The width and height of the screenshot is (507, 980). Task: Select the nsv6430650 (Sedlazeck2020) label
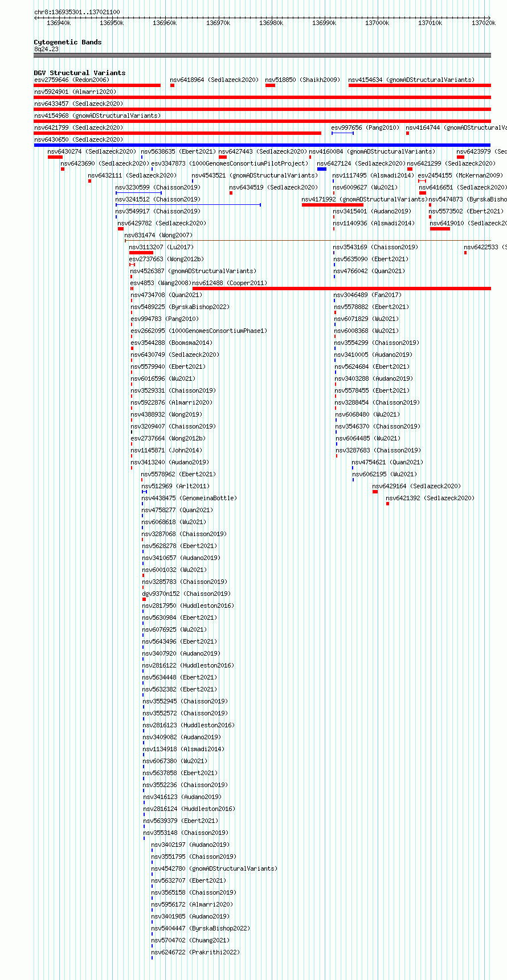click(x=79, y=140)
